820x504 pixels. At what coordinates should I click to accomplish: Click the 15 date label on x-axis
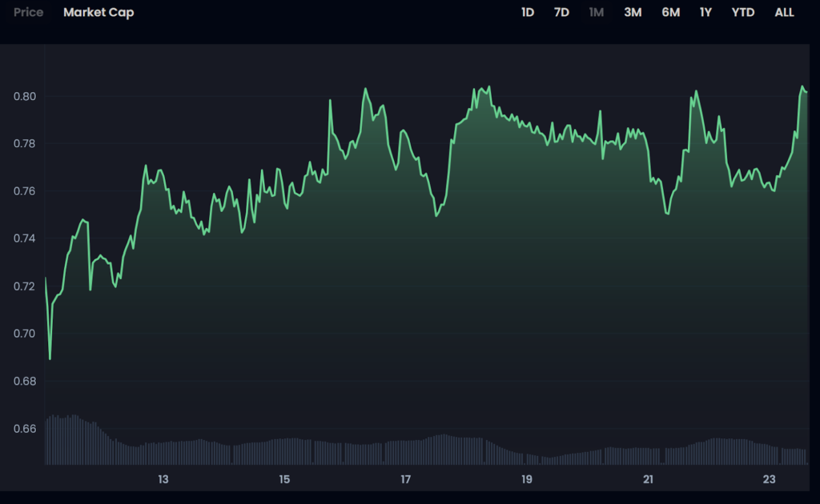point(284,479)
